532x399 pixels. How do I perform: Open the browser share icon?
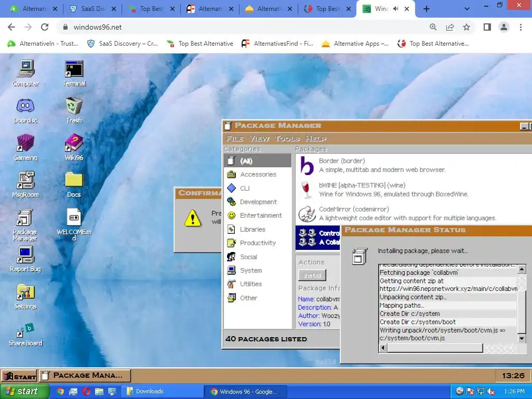coord(450,27)
